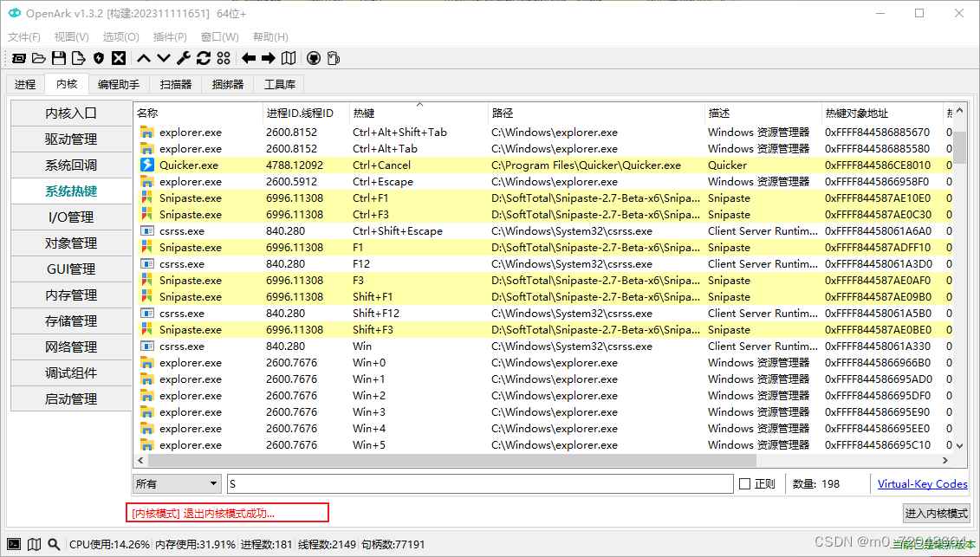The width and height of the screenshot is (980, 557).
Task: Open the 文件(F) menu
Action: tap(23, 37)
